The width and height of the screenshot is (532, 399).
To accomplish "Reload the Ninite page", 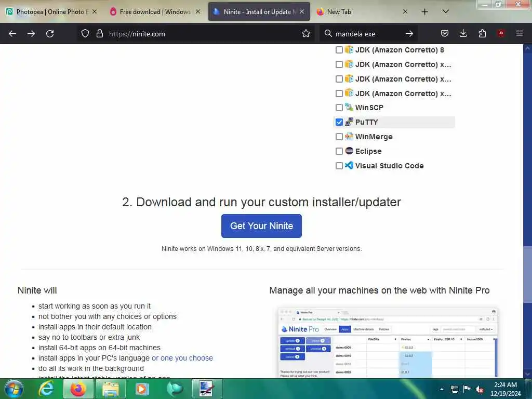I will (50, 34).
